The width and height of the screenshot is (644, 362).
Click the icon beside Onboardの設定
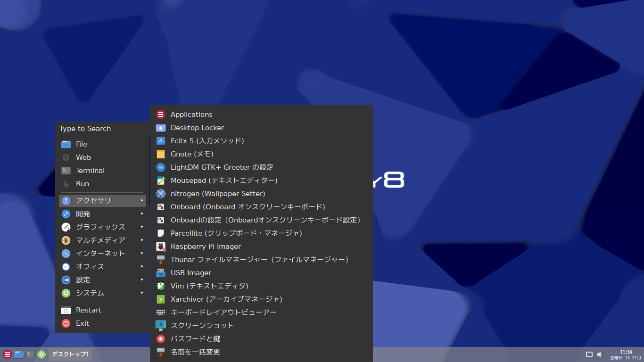click(x=161, y=220)
